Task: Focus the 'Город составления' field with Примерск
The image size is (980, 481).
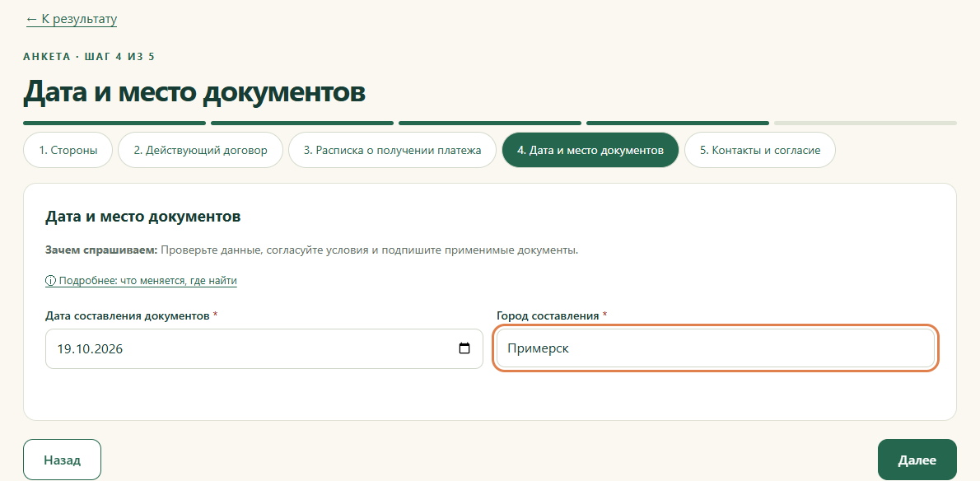Action: (716, 348)
